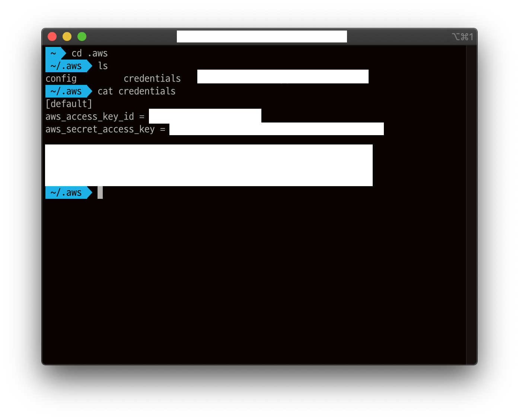Click the ls command text
519x420 pixels.
pos(103,66)
